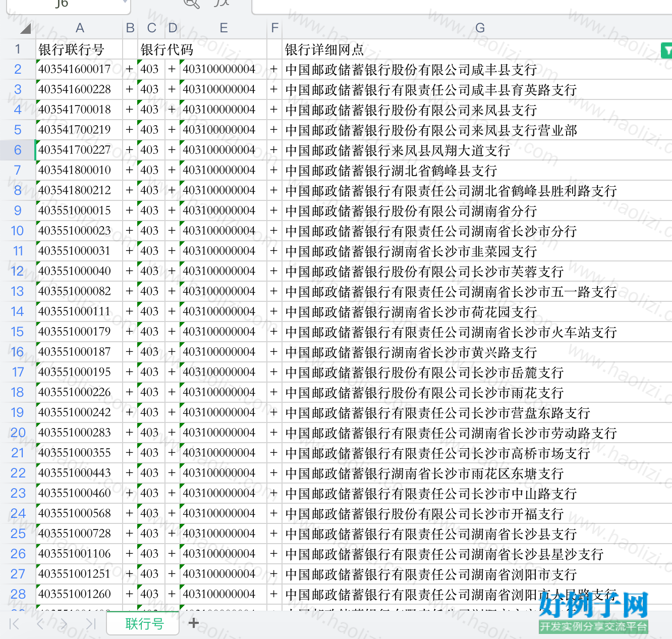Click cell 403551000179

point(79,332)
